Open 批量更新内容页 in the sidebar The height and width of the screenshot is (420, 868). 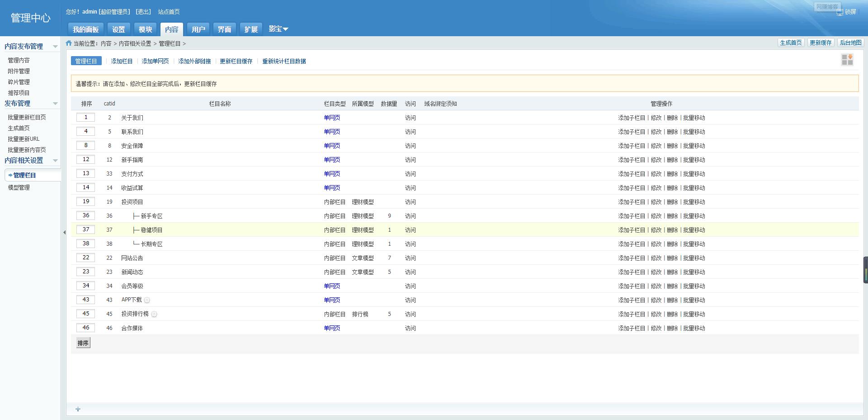click(x=27, y=150)
